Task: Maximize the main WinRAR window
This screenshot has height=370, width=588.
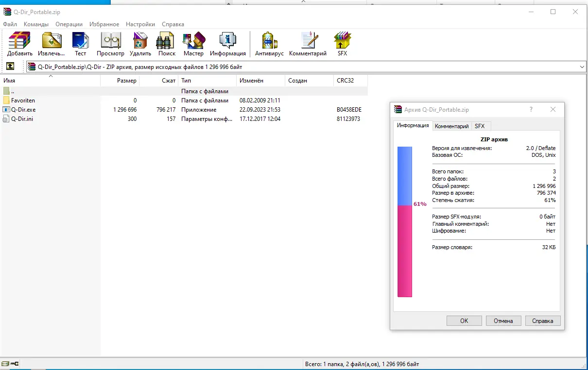Action: (x=553, y=12)
